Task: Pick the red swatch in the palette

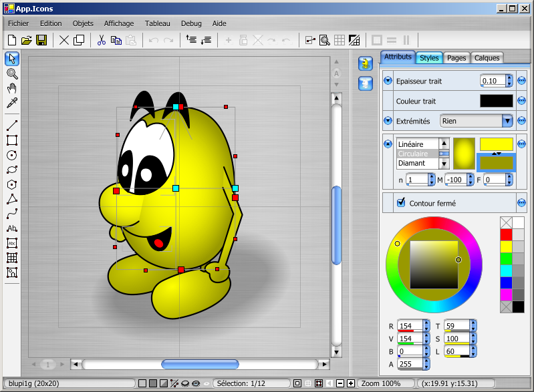Action: [x=506, y=234]
